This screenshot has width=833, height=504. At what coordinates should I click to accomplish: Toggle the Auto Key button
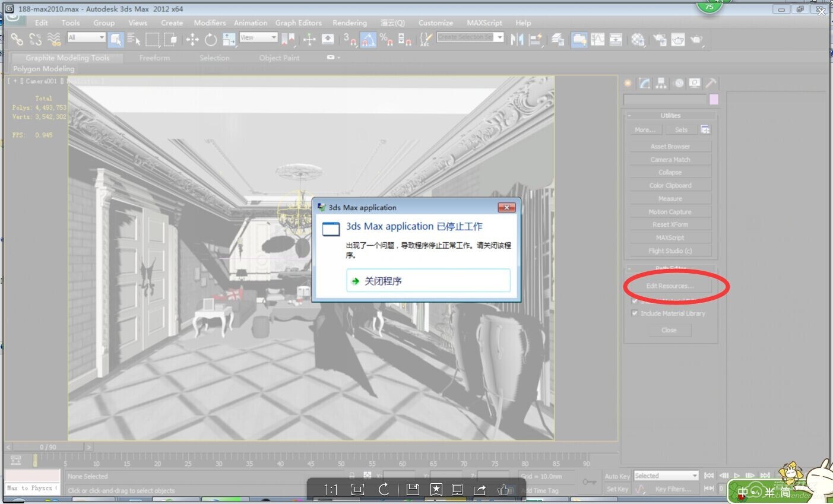point(617,476)
